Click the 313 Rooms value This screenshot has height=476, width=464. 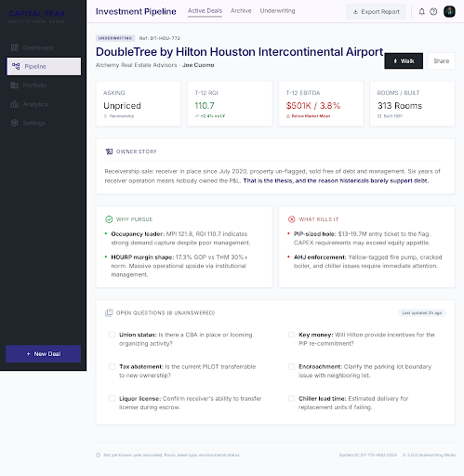(x=400, y=106)
